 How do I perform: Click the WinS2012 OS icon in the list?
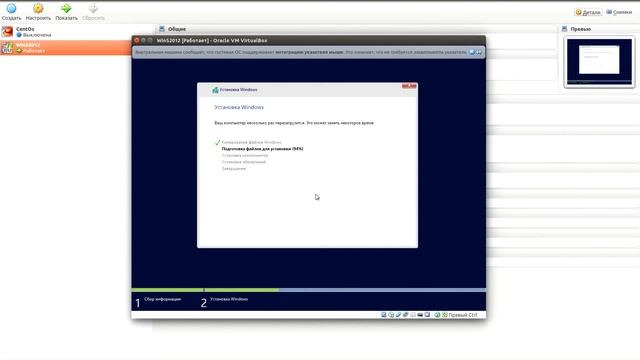pos(7,48)
